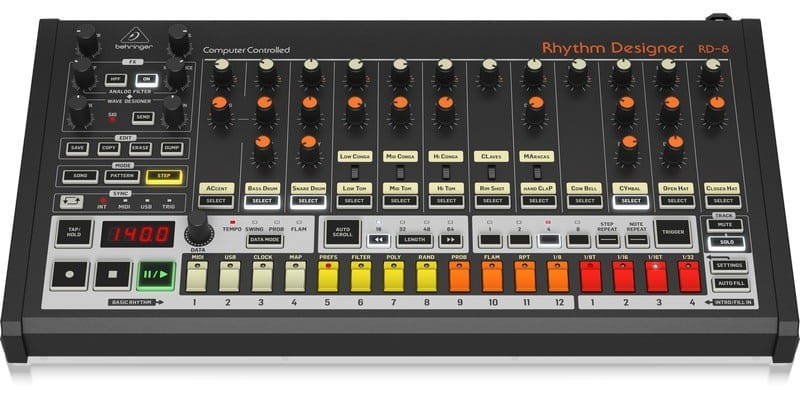The width and height of the screenshot is (800, 402).
Task: Click the Cow Bell level knob
Action: coord(579,71)
